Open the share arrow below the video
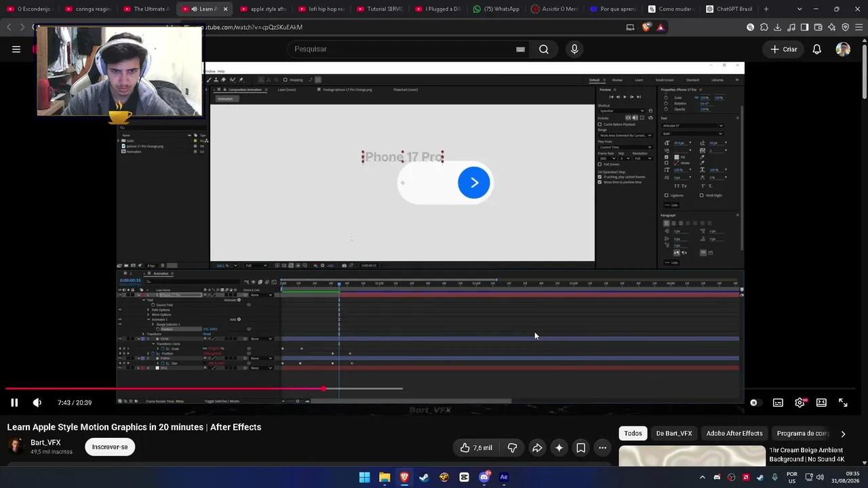 tap(537, 448)
